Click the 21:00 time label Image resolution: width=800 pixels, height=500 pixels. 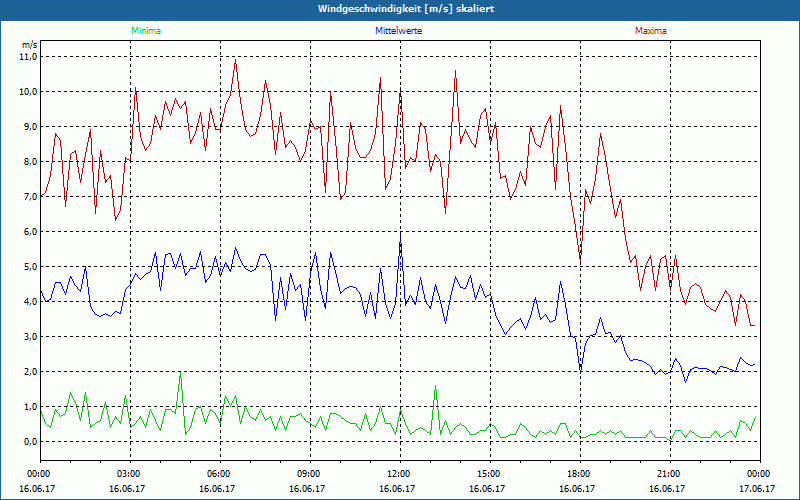click(x=667, y=474)
